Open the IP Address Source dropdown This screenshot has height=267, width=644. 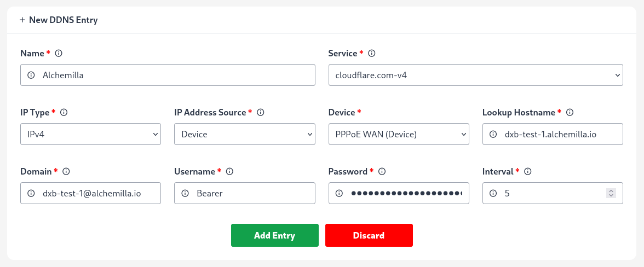coord(244,134)
